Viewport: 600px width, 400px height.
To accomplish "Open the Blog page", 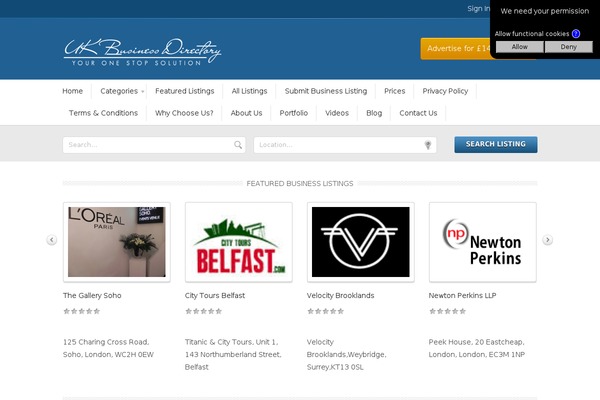I will click(374, 113).
